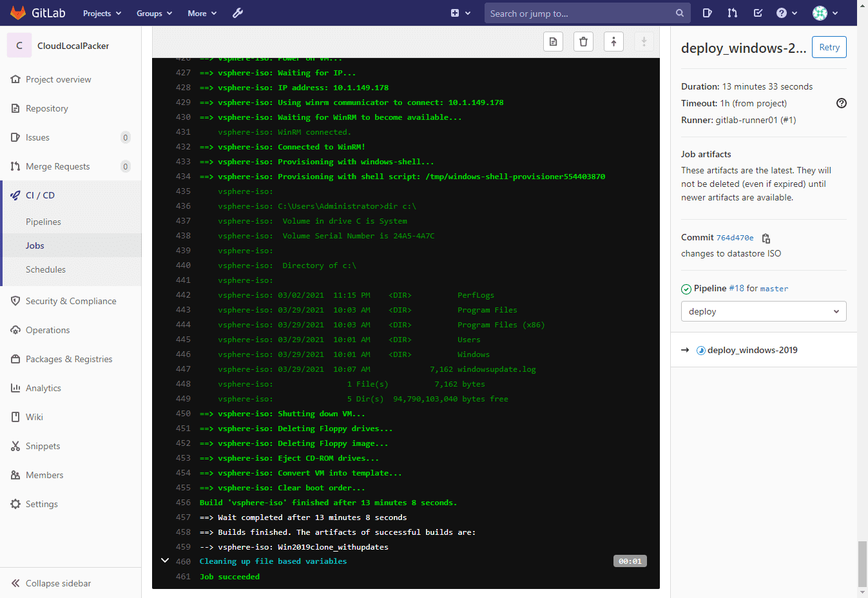Expand the Projects menu

(x=102, y=13)
